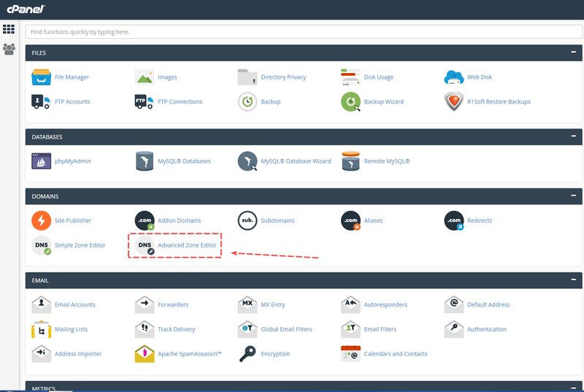Click the phpMyAdmin sailboat icon

(42, 161)
